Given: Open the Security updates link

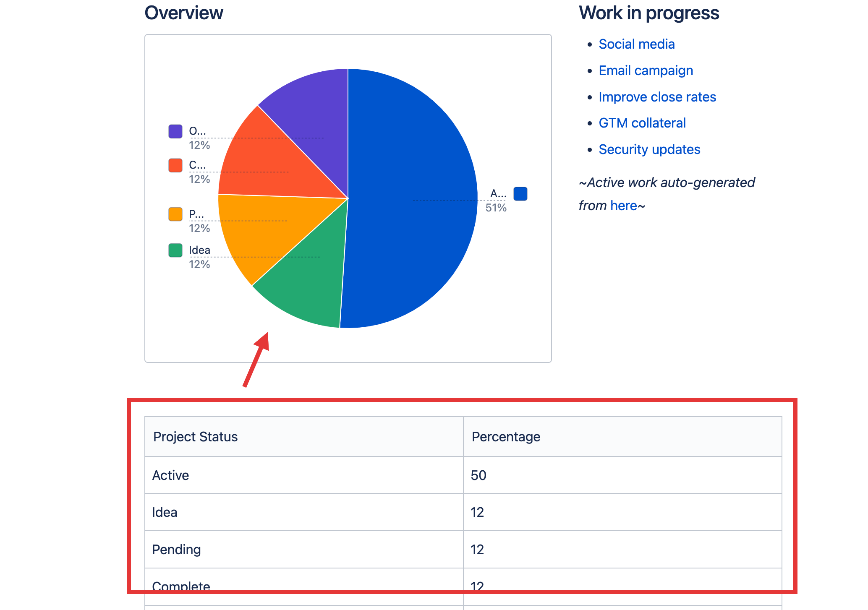Looking at the screenshot, I should click(x=649, y=149).
